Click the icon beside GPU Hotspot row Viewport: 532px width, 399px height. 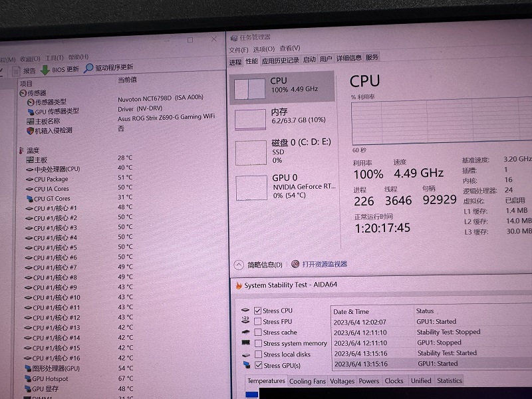tap(28, 378)
